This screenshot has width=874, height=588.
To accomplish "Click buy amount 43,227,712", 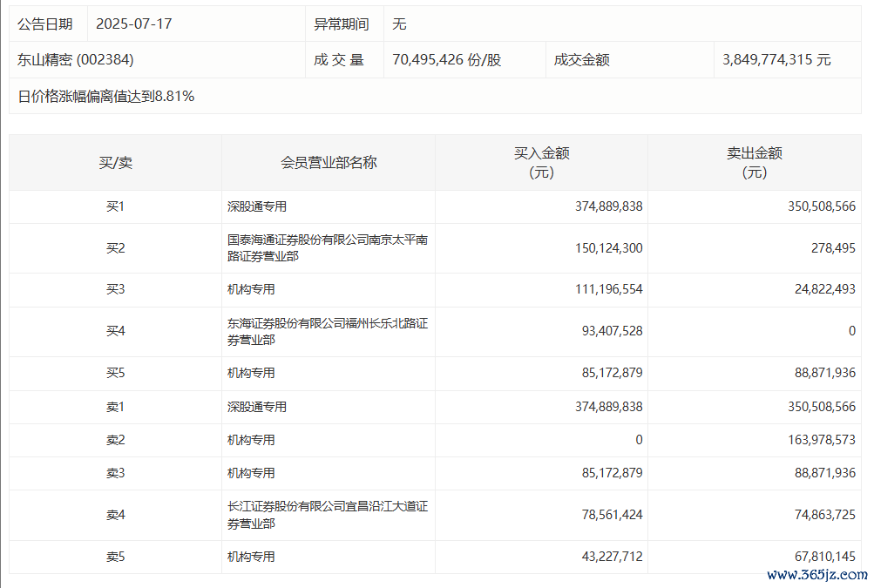I will tap(612, 557).
